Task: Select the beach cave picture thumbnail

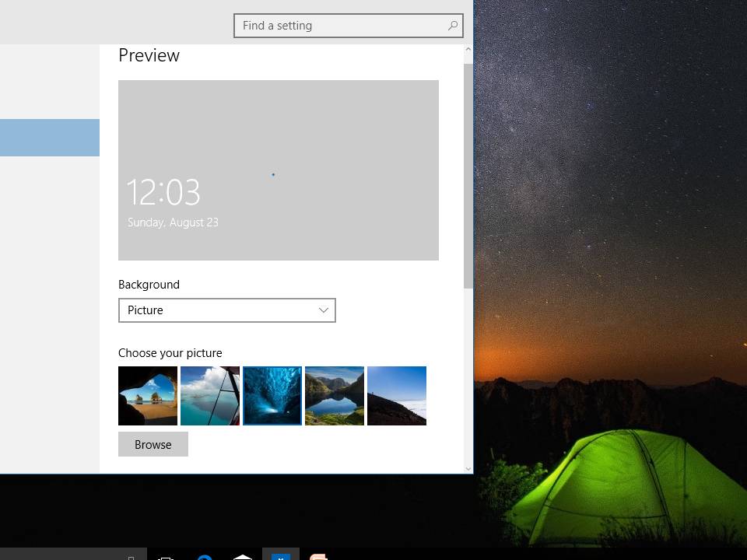Action: click(x=148, y=396)
